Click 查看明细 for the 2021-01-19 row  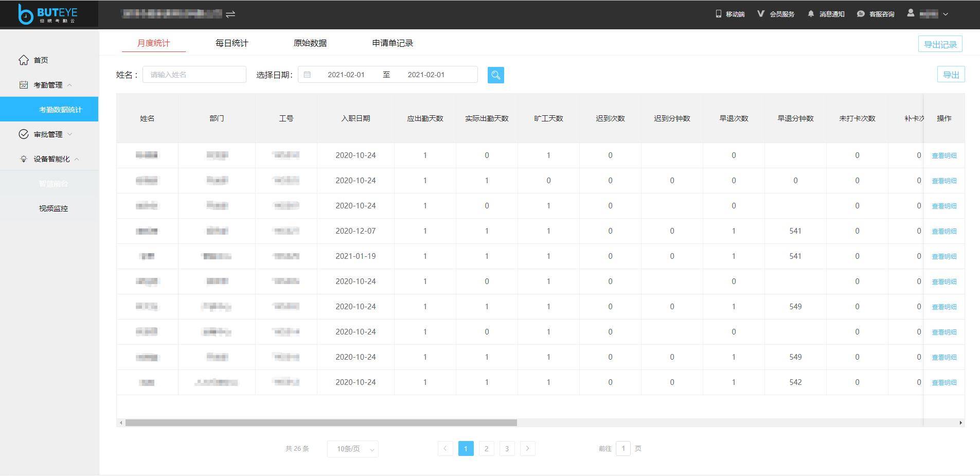coord(944,256)
